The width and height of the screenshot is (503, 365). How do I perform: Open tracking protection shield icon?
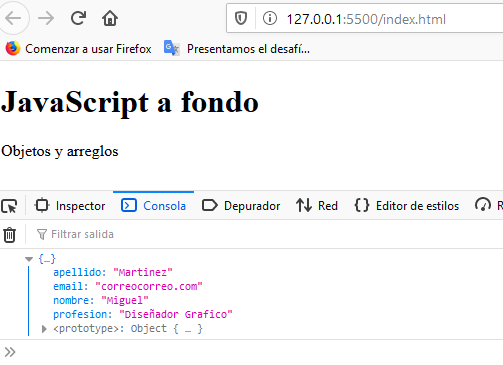coord(241,18)
